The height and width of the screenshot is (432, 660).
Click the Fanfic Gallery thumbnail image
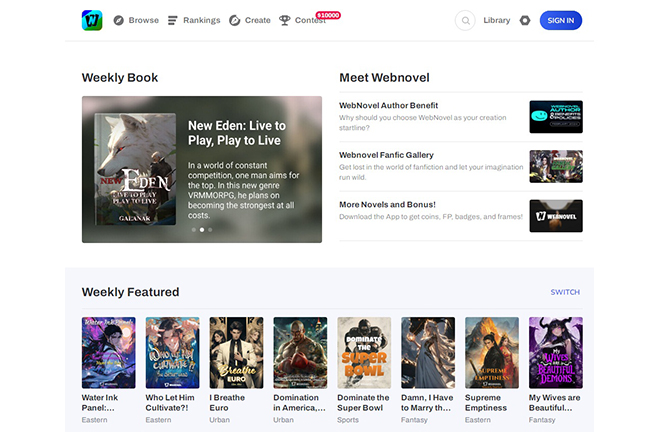point(556,166)
